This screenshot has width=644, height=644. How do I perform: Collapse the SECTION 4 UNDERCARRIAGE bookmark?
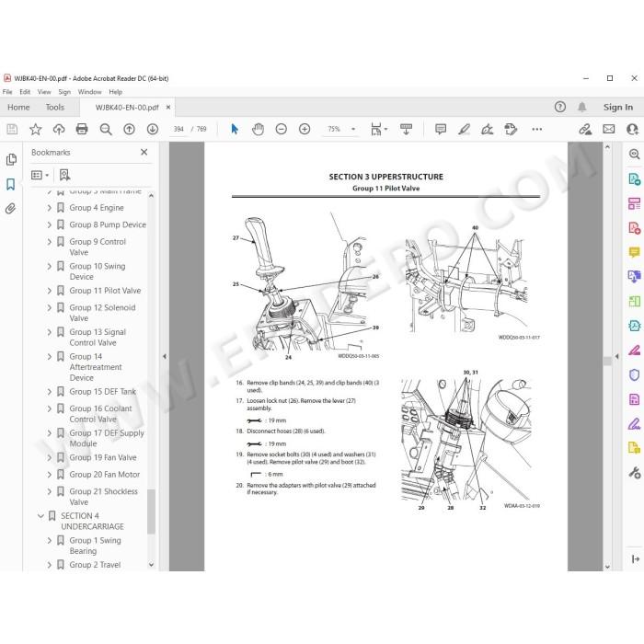[x=40, y=516]
